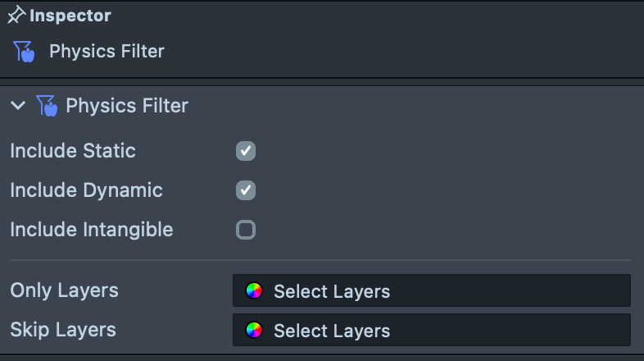Uncheck the Include Dynamic checkbox

246,190
